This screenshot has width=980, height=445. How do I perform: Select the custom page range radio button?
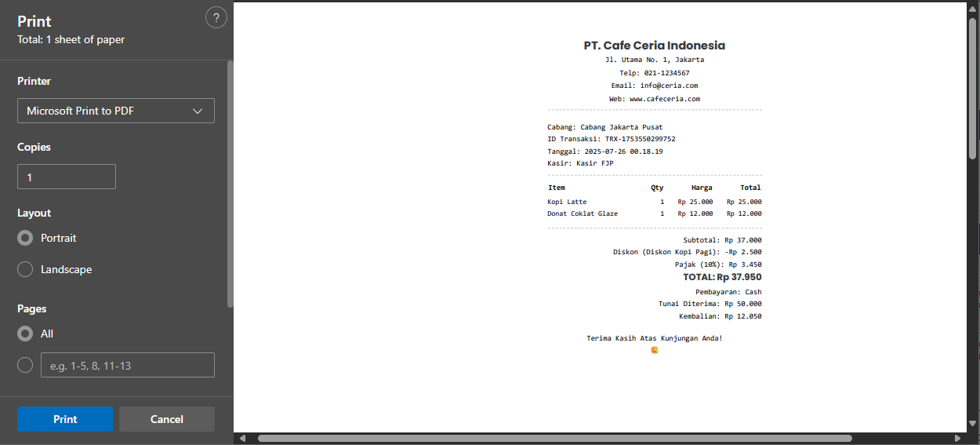tap(25, 365)
